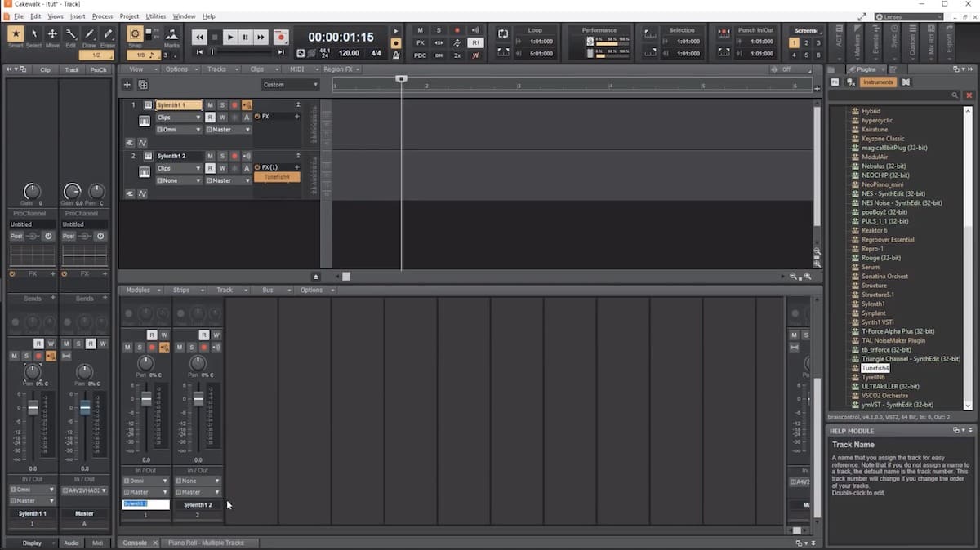Click the Instruments filter button
The image size is (980, 550).
(x=879, y=82)
